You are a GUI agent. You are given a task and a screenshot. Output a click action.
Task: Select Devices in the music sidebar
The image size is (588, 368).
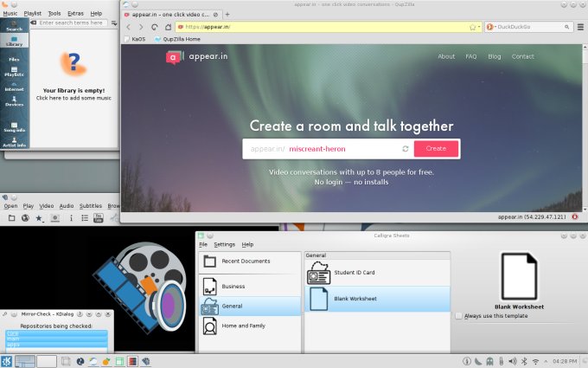tap(14, 101)
